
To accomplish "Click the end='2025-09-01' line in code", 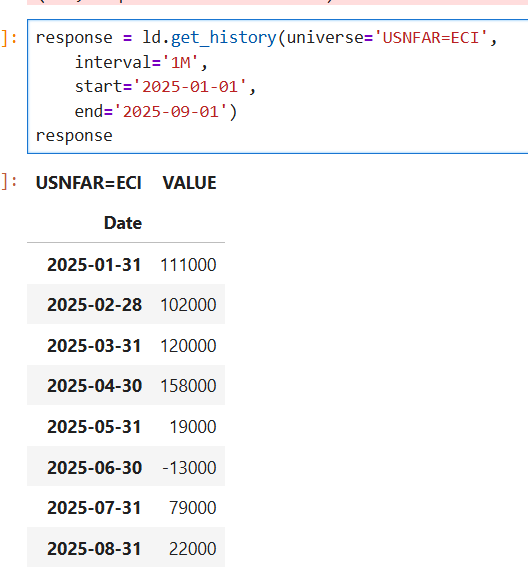I will pos(156,112).
